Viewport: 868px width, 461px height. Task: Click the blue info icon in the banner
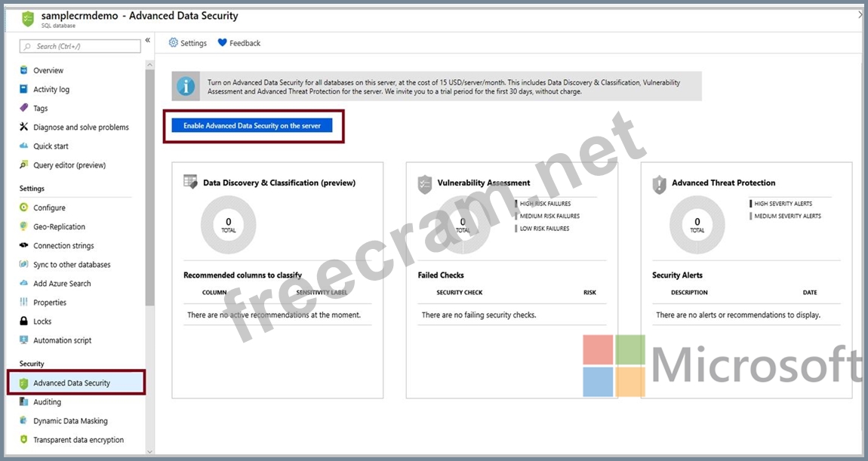186,87
